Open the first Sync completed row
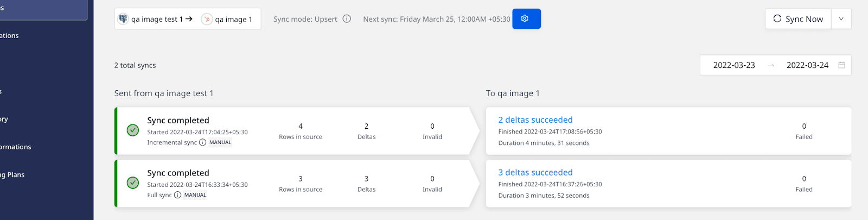 (x=178, y=121)
